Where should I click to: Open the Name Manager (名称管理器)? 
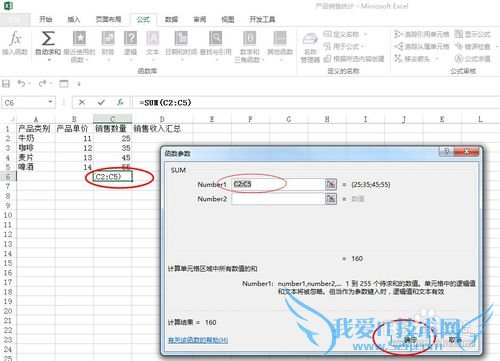310,48
